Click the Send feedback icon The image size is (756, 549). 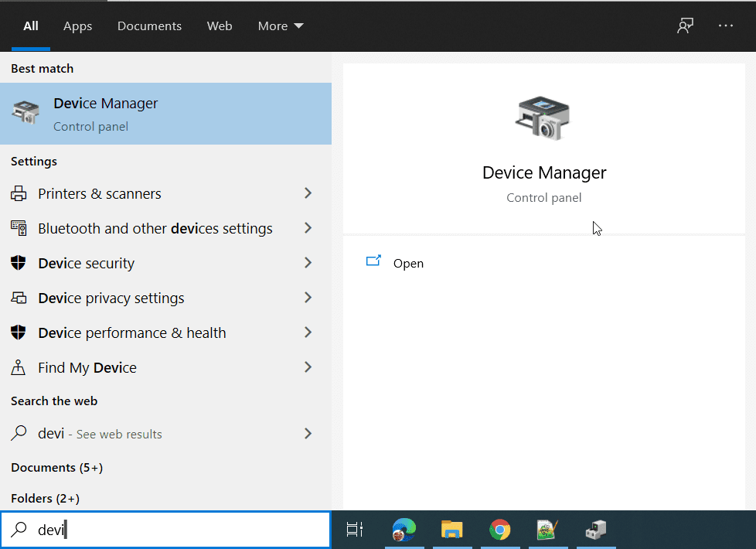pos(685,26)
